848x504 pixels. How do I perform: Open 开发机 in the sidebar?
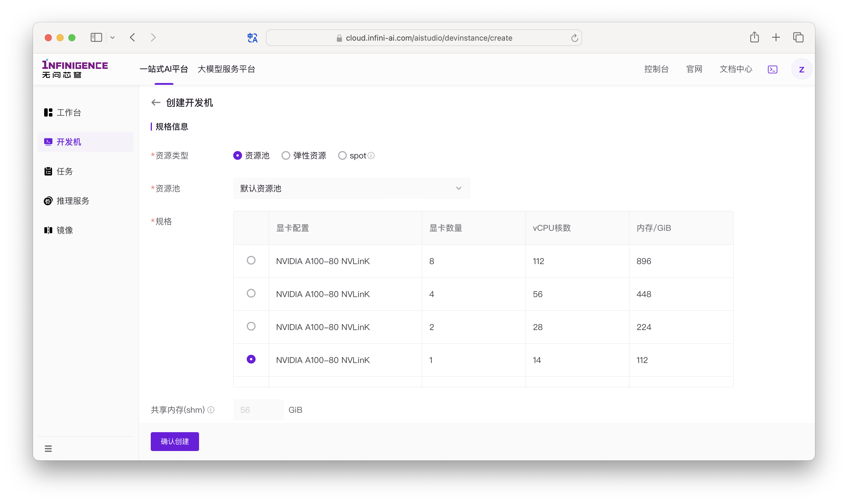(x=86, y=142)
